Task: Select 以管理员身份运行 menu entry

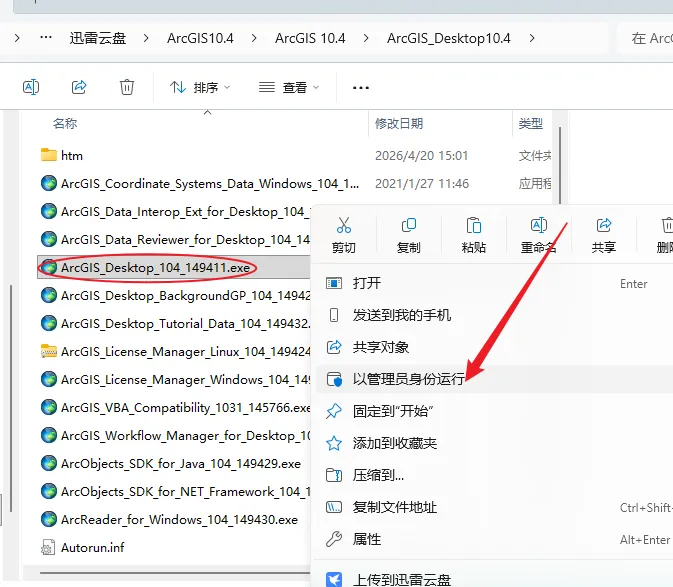Action: coord(494,379)
